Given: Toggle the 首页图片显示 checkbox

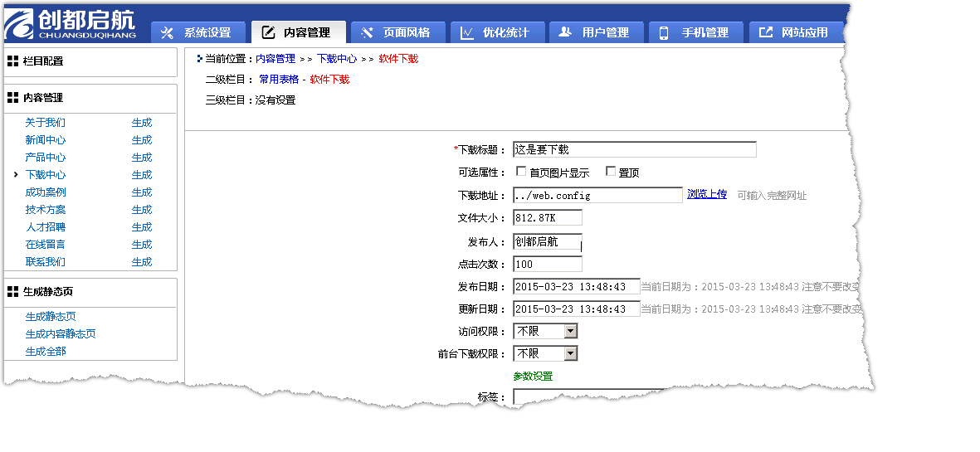Looking at the screenshot, I should (x=520, y=171).
